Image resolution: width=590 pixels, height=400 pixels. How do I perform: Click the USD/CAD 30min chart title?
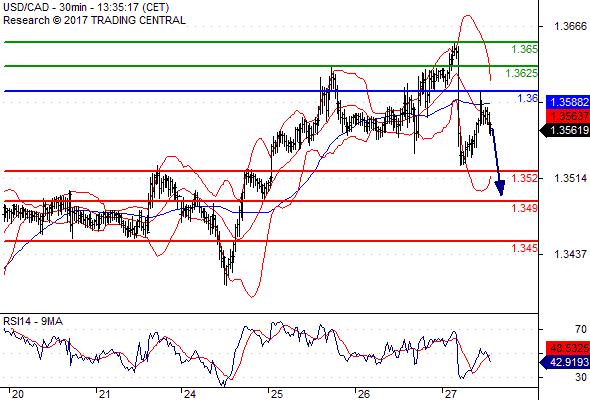86,7
